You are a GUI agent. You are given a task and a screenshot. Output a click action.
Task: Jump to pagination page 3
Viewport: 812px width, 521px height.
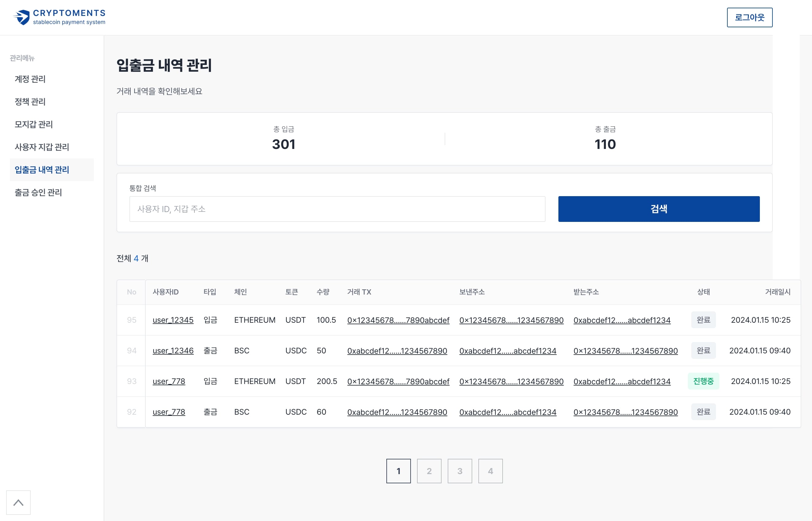pyautogui.click(x=460, y=471)
